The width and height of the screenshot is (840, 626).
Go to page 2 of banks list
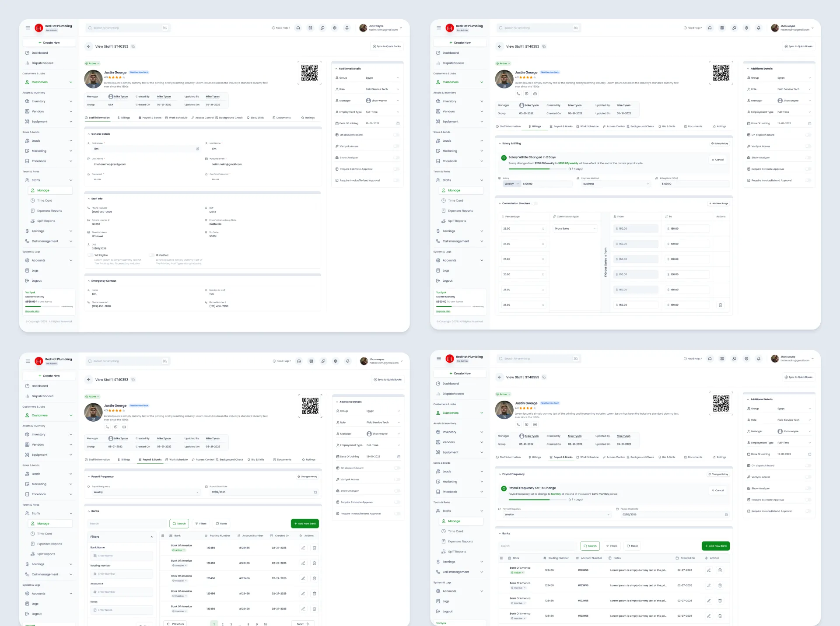(223, 624)
